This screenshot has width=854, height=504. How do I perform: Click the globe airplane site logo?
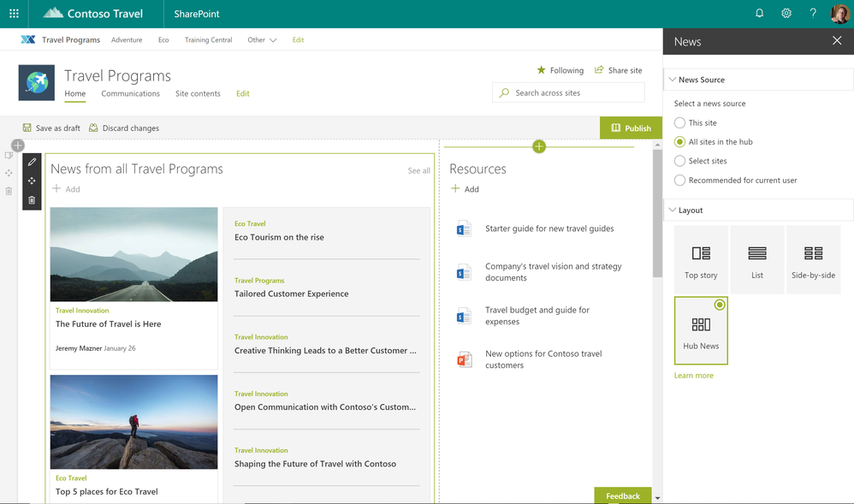(37, 83)
